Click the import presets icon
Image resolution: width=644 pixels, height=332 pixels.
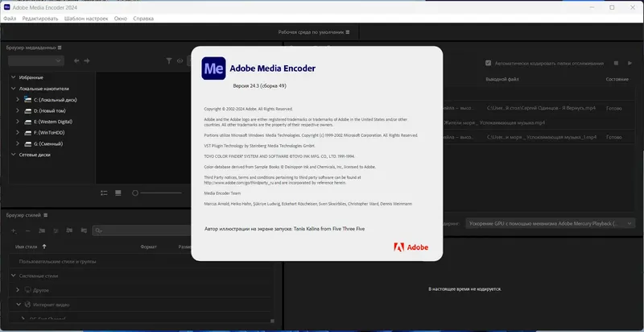pyautogui.click(x=69, y=231)
